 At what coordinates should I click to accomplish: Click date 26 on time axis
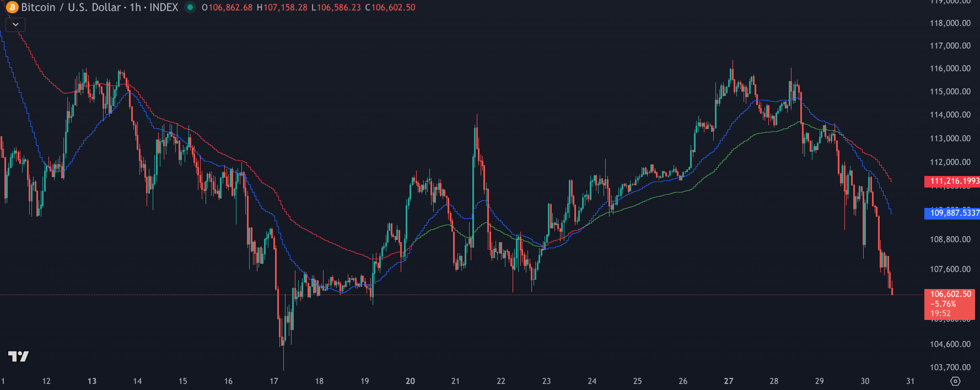coord(683,381)
